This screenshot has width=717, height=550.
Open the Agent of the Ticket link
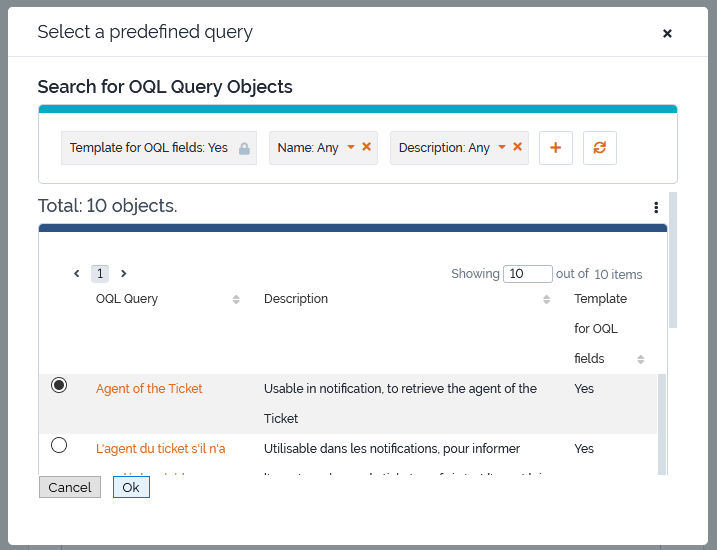(x=149, y=389)
